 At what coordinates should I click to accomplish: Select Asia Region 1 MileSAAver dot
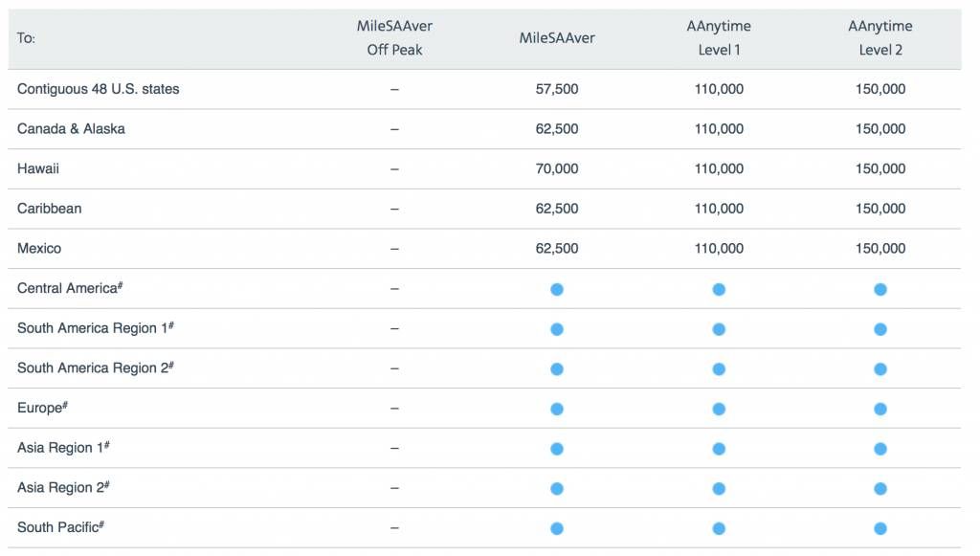coord(557,449)
